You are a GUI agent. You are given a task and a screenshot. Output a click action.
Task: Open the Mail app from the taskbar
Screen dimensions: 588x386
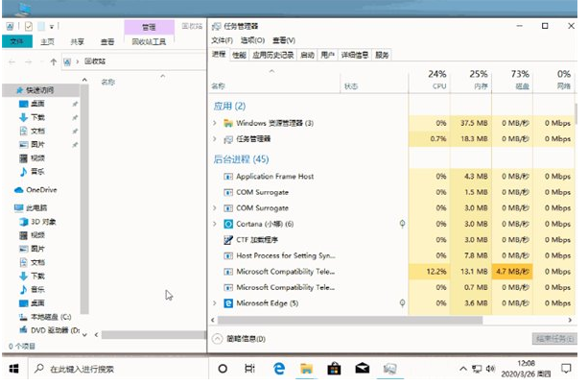(x=362, y=369)
